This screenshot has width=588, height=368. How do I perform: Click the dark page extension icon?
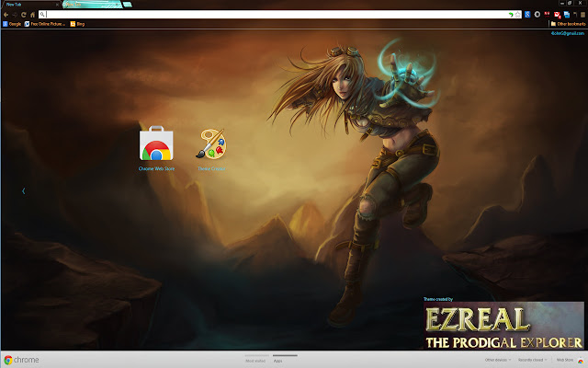(575, 15)
